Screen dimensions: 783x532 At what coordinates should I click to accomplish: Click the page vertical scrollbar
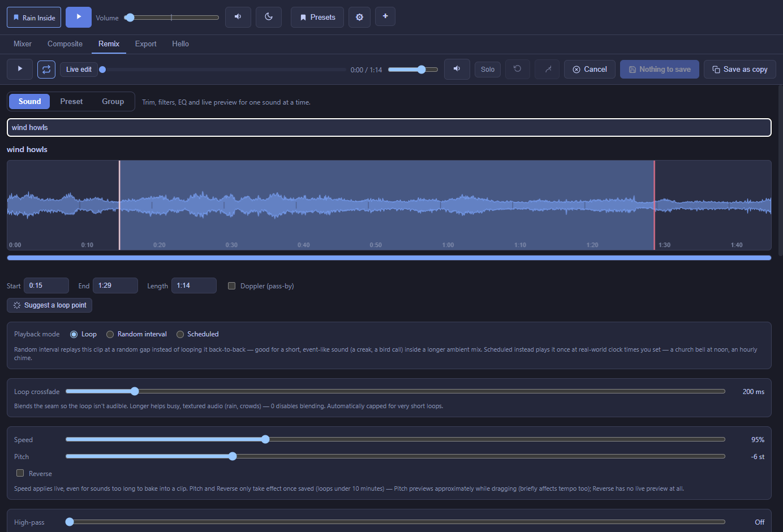781,170
